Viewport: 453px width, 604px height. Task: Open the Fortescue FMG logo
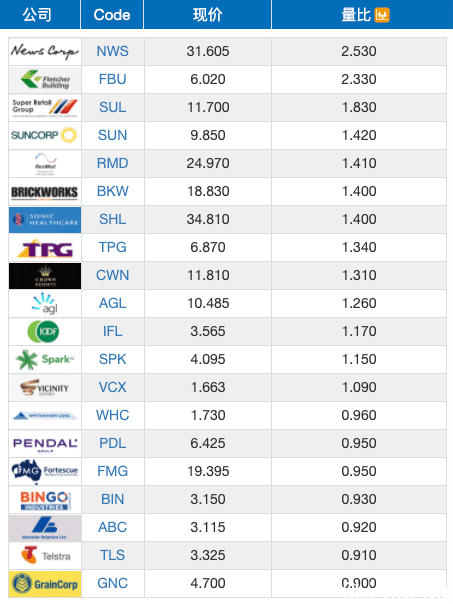[x=45, y=471]
